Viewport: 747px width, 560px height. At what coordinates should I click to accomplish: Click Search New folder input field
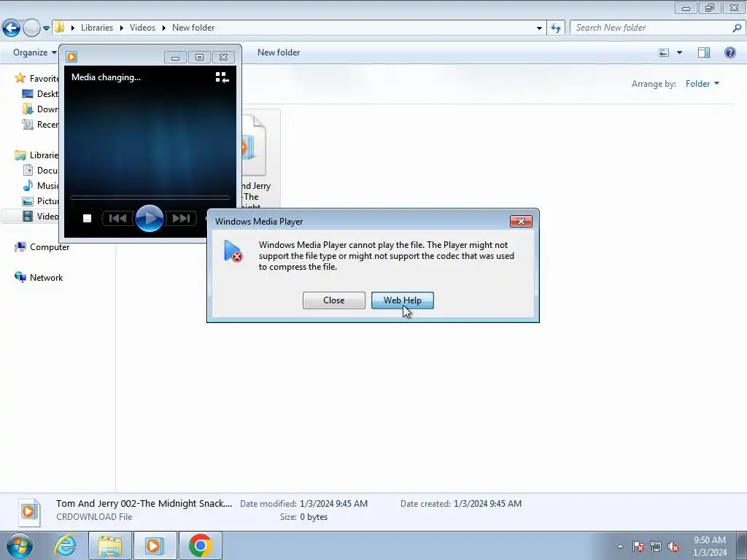click(x=651, y=28)
